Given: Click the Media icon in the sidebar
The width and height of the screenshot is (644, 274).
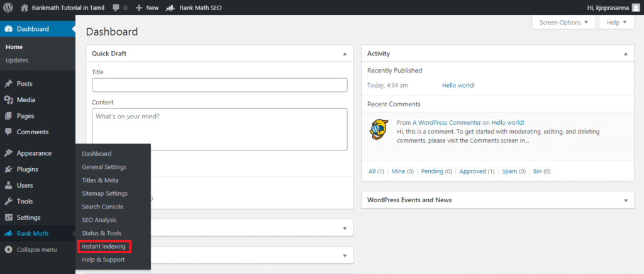Looking at the screenshot, I should tap(8, 100).
